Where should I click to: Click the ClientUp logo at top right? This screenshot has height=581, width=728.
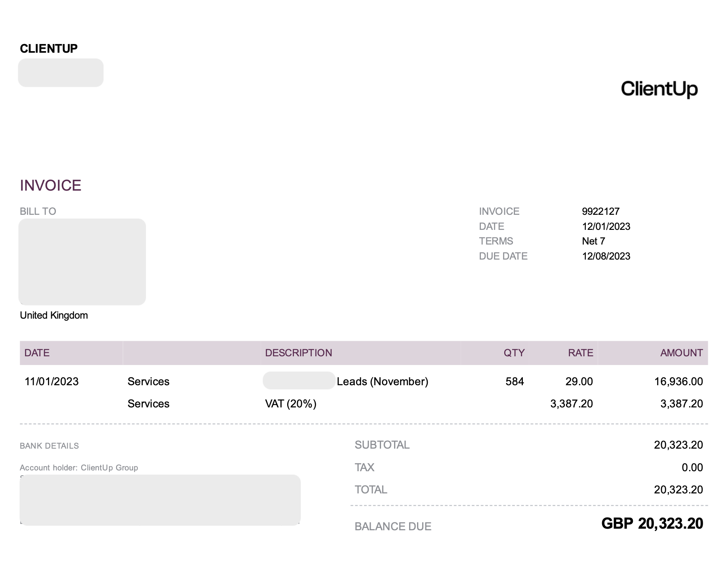click(659, 89)
